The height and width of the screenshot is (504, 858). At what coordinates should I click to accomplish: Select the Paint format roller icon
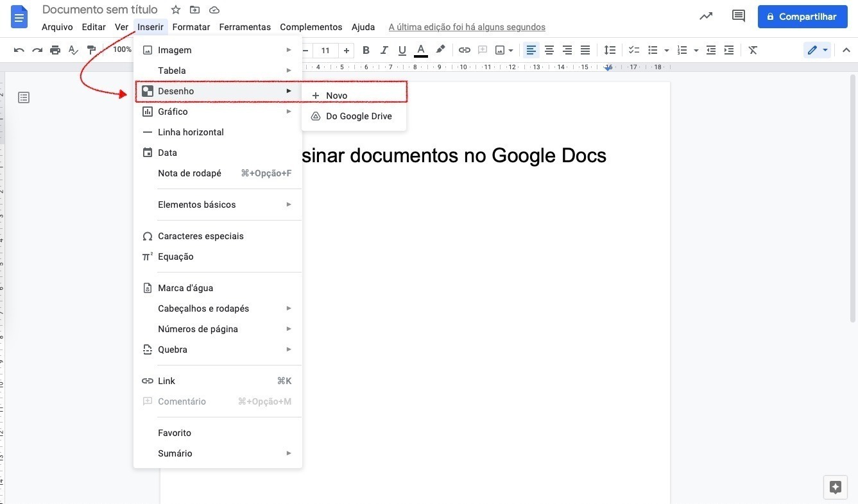[x=91, y=50]
